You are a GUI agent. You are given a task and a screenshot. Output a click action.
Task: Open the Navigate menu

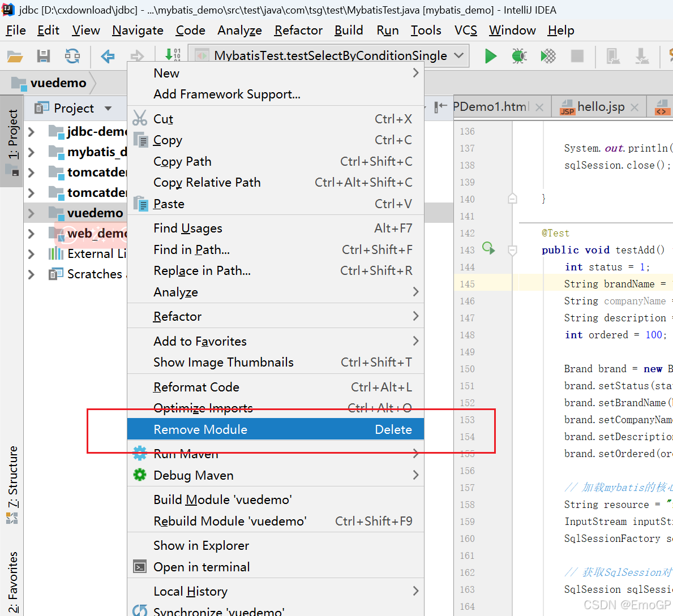click(138, 31)
